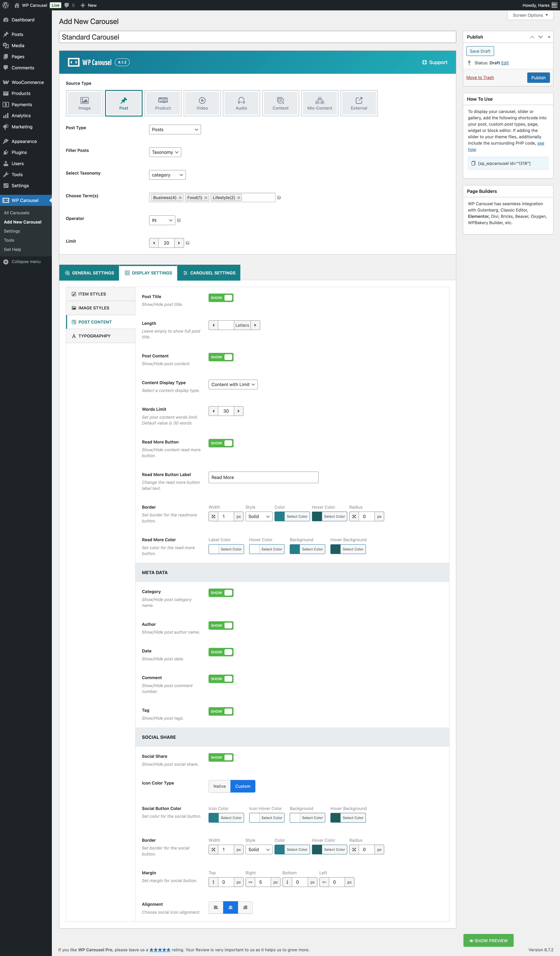Open the Operator IN dropdown

pyautogui.click(x=162, y=220)
